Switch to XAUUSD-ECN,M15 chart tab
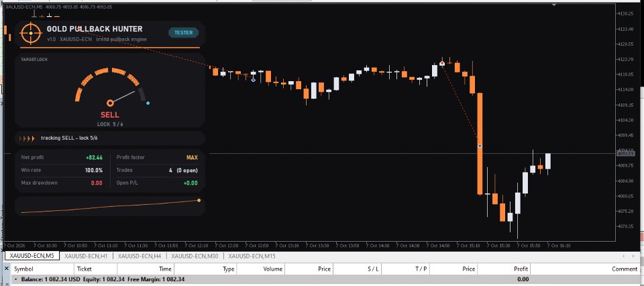This screenshot has height=286, width=644. pyautogui.click(x=252, y=256)
